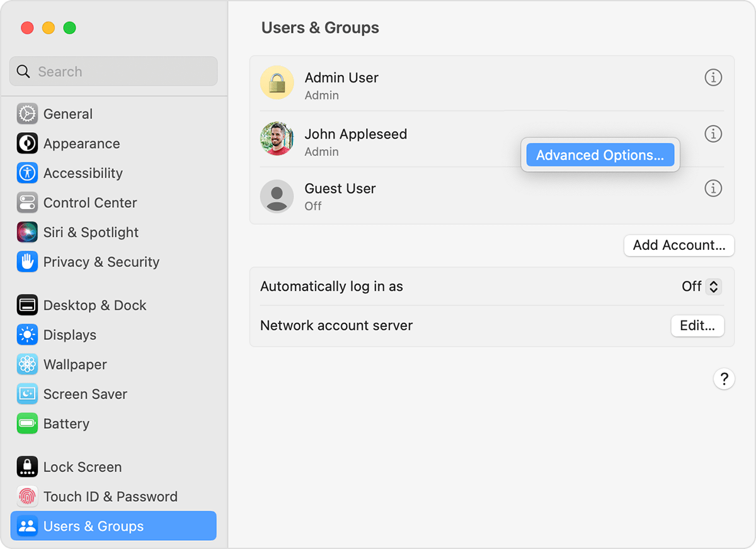Click the Battery settings icon
This screenshot has height=549, width=756.
coord(26,424)
